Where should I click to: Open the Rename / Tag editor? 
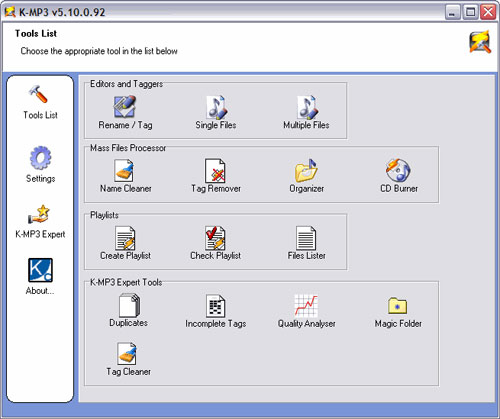(125, 113)
